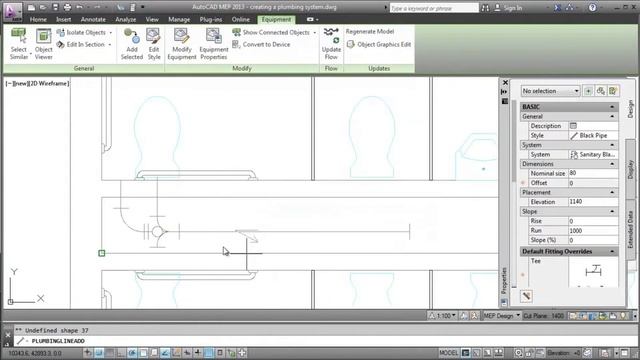The width and height of the screenshot is (640, 360).
Task: Click the Elevation value 1140
Action: point(593,202)
